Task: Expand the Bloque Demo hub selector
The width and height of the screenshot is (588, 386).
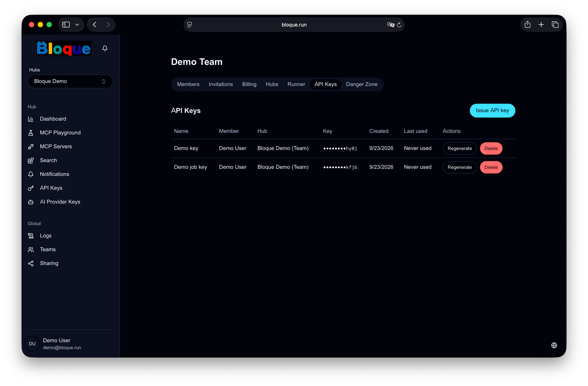Action: click(x=70, y=81)
